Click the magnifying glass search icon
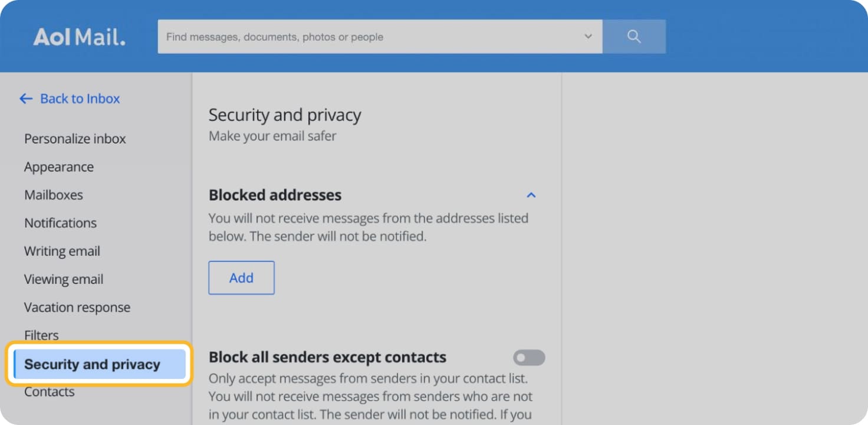Screen dimensions: 868x425 pyautogui.click(x=634, y=37)
